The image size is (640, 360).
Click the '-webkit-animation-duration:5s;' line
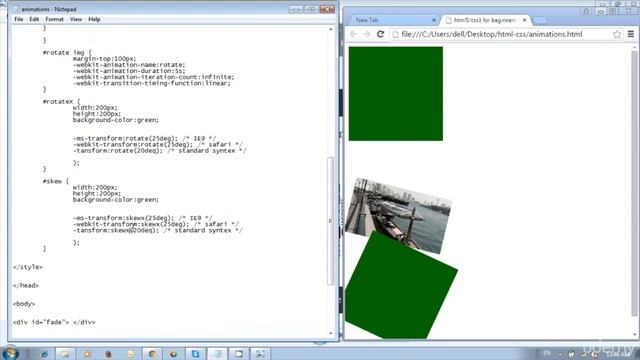129,71
